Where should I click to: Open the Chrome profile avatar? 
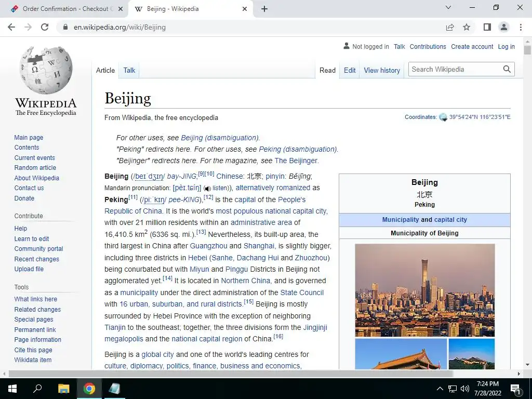coord(504,27)
